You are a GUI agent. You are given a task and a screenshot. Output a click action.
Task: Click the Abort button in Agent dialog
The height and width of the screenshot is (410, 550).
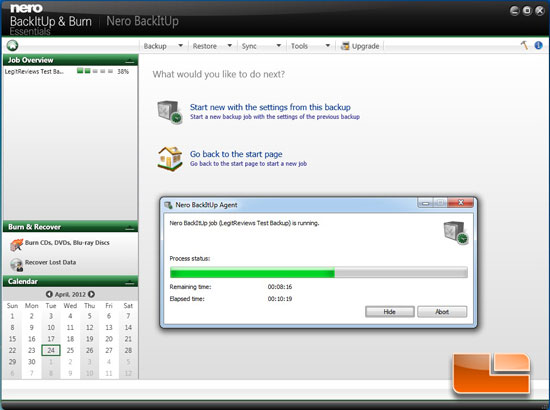pyautogui.click(x=442, y=312)
